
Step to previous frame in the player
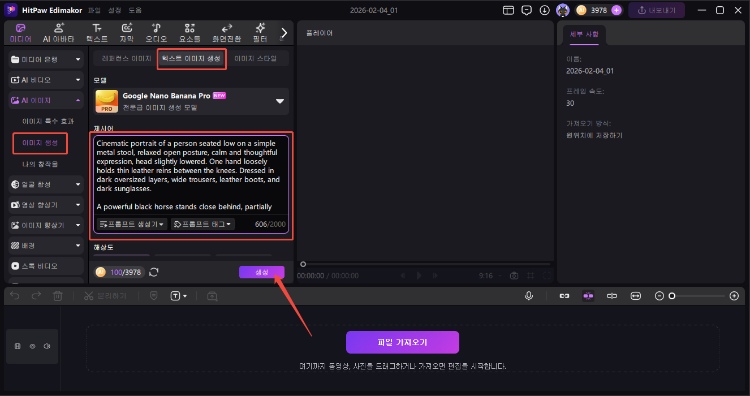[x=403, y=275]
